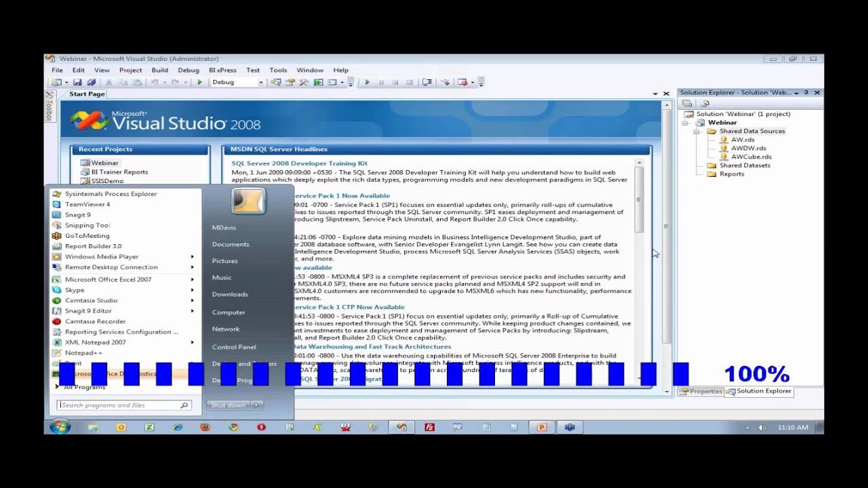Switch to the Solution Explorer bottom tab

758,391
